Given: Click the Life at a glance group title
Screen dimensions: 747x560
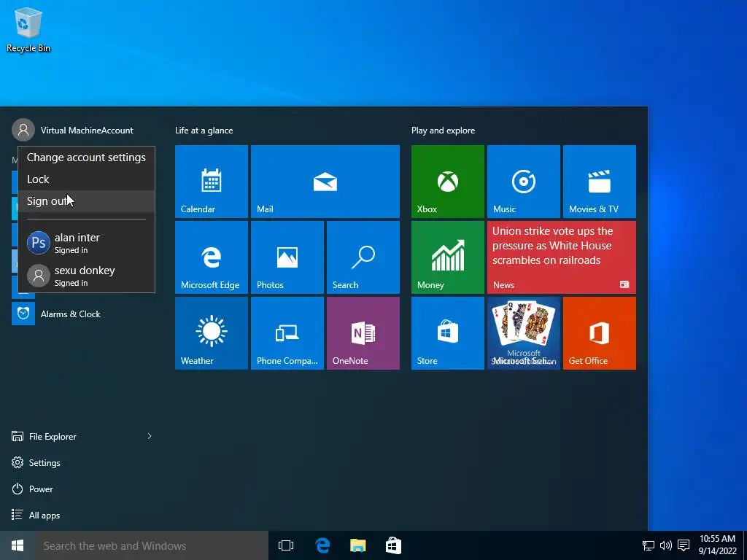Looking at the screenshot, I should (x=204, y=131).
